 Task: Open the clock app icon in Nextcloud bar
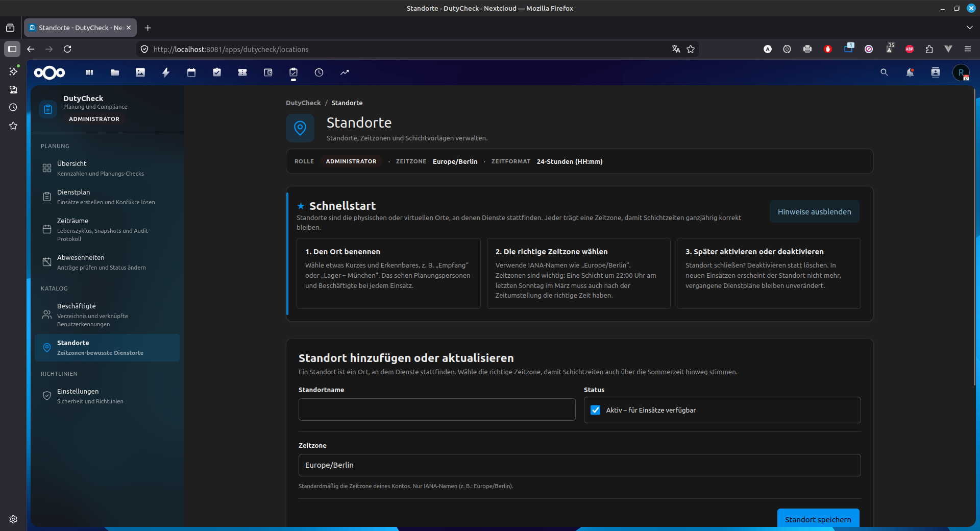point(319,73)
